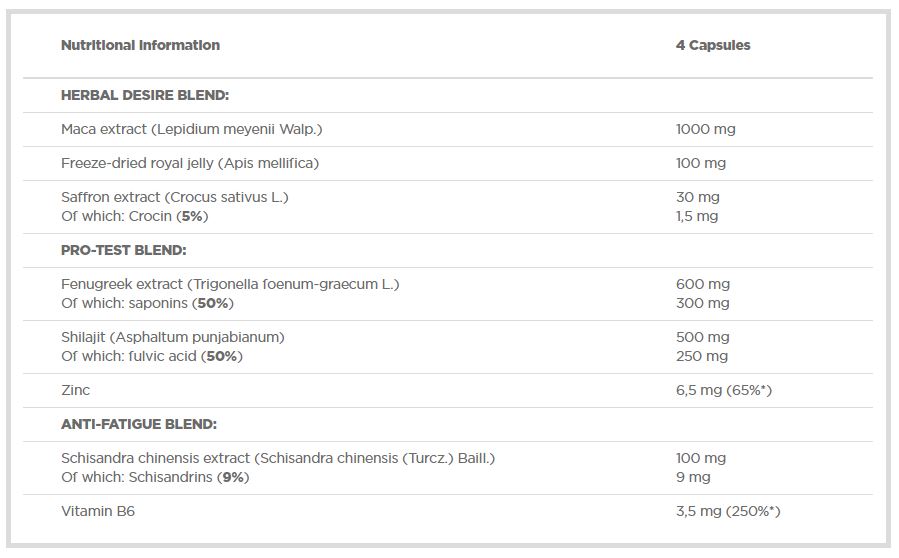Click the Vitamin B6 row label
The image size is (899, 558).
point(98,511)
